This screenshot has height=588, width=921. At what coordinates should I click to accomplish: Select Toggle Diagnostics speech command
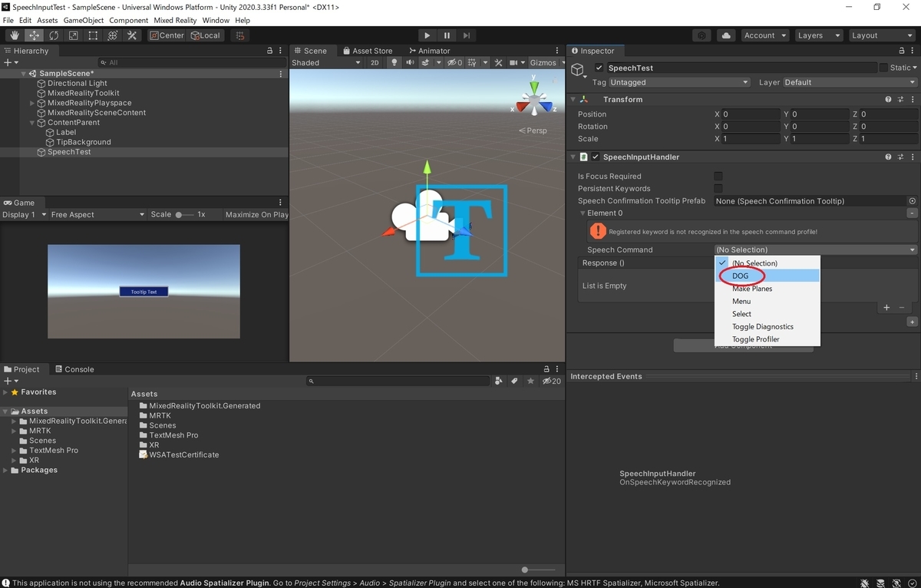point(767,326)
